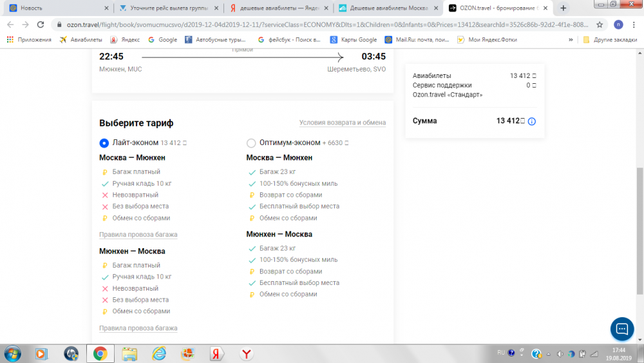Open Windows Start menu
The image size is (644, 363).
(x=12, y=353)
